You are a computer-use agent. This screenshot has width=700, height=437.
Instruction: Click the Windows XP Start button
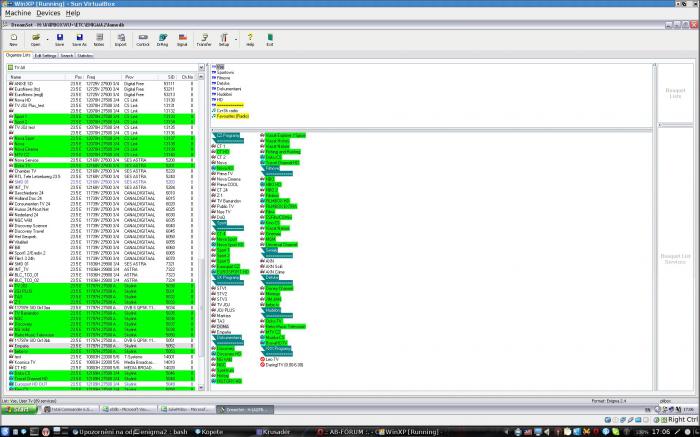click(x=19, y=409)
